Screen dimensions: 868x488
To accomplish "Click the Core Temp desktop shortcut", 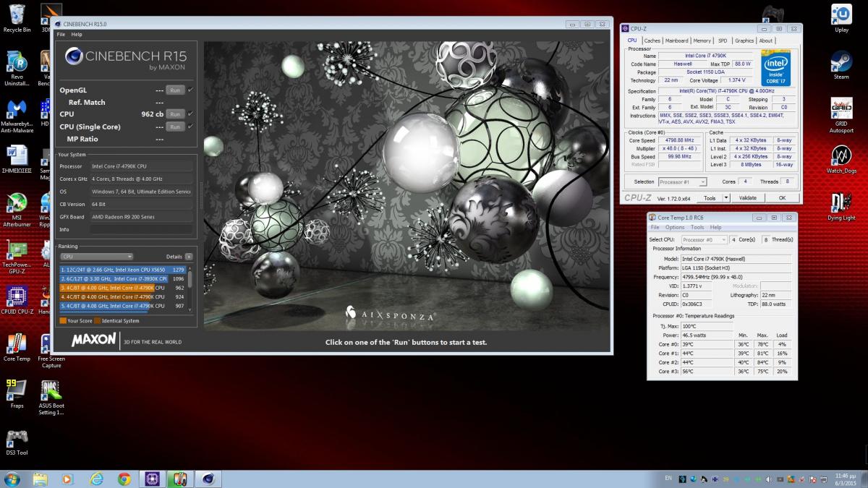I will (17, 348).
